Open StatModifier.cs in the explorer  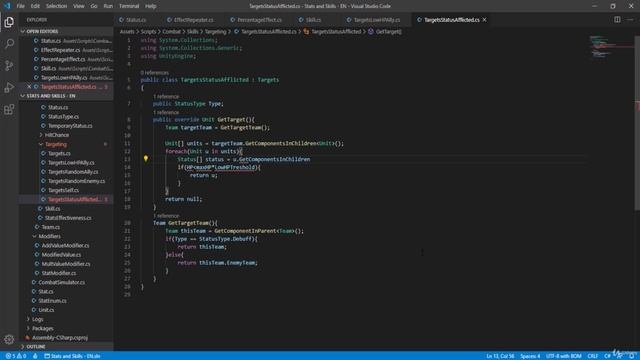point(59,273)
